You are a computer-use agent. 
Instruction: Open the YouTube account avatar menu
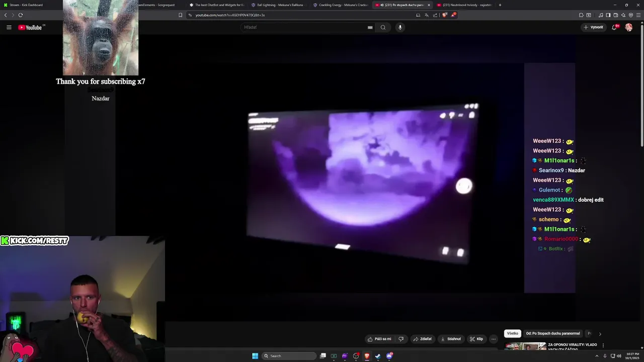point(628,27)
